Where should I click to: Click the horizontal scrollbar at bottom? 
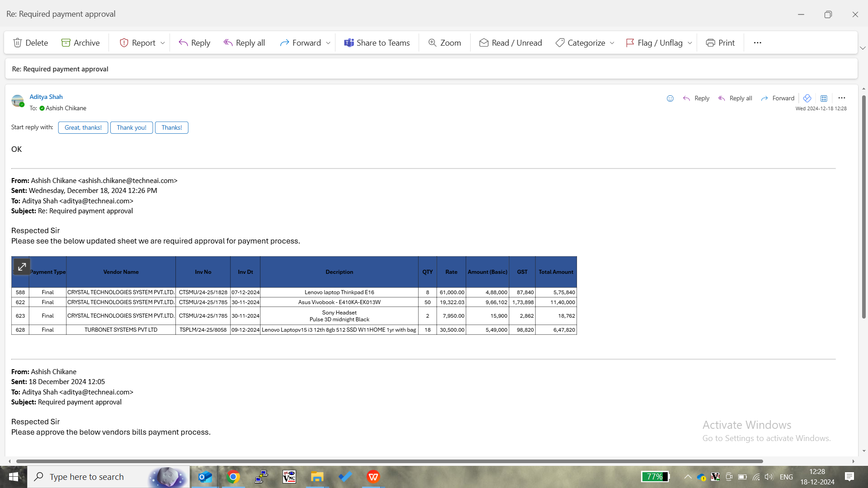tap(390, 461)
